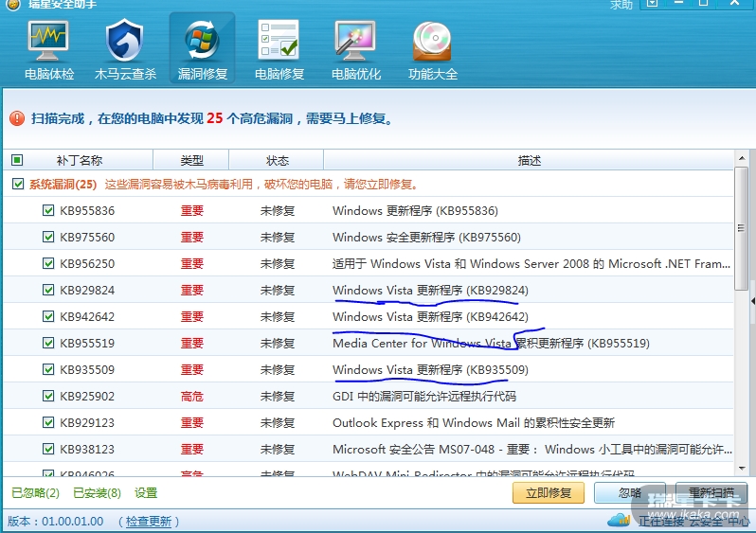Toggle the select-all checkbox in header
756x533 pixels.
(x=17, y=159)
